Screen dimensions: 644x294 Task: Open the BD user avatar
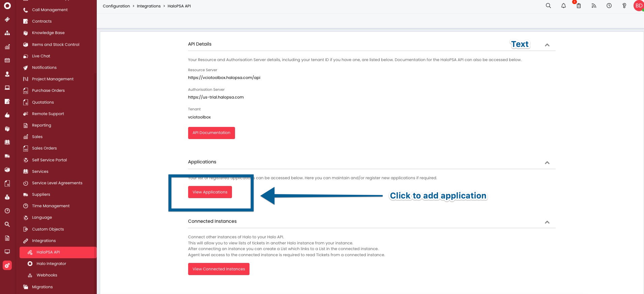639,6
